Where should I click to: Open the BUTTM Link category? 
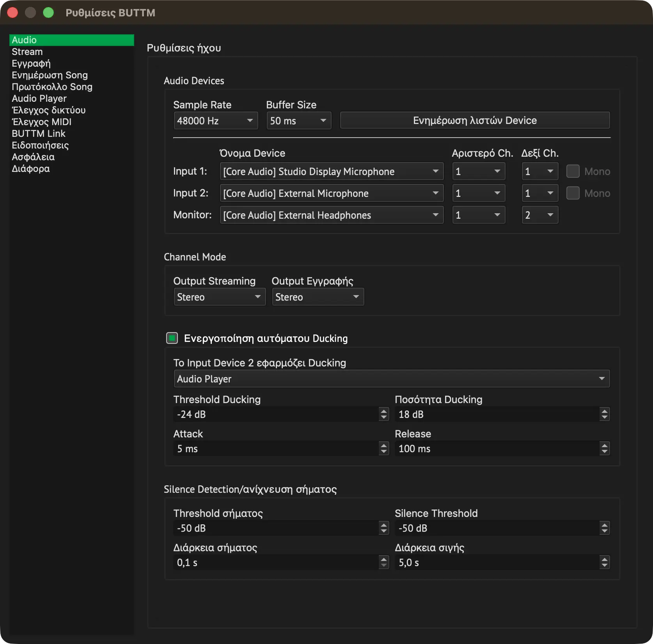click(x=72, y=134)
